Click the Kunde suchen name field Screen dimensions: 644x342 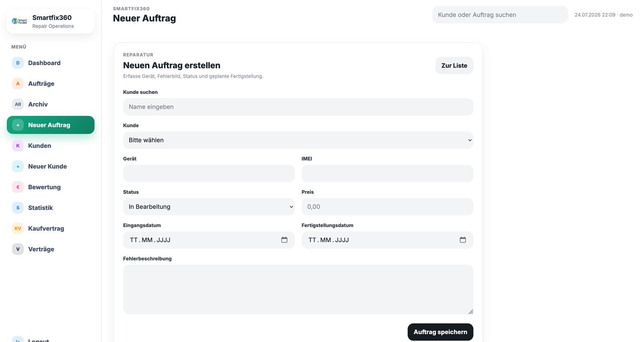[x=298, y=107]
